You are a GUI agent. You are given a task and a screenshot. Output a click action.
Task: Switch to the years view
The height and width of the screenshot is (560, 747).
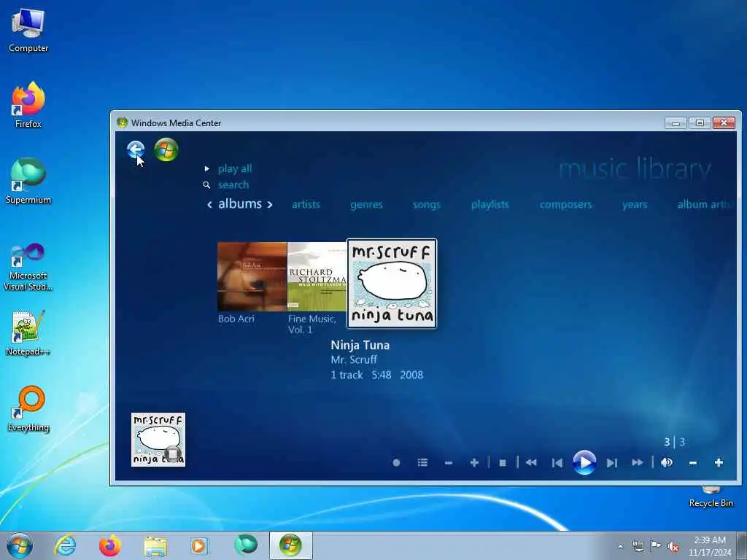pyautogui.click(x=635, y=205)
